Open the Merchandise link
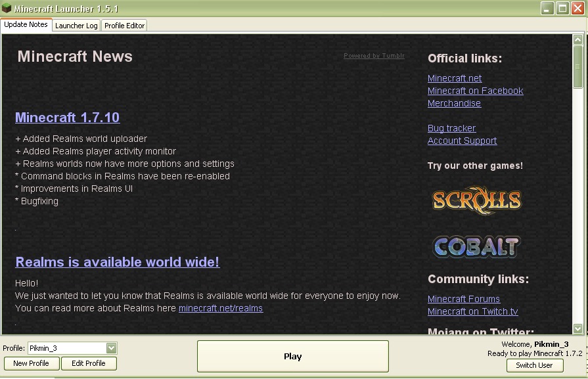Viewport: 588px width, 379px height. [454, 103]
